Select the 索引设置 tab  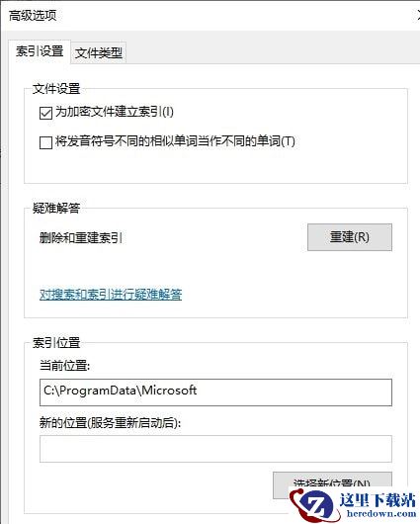[40, 51]
